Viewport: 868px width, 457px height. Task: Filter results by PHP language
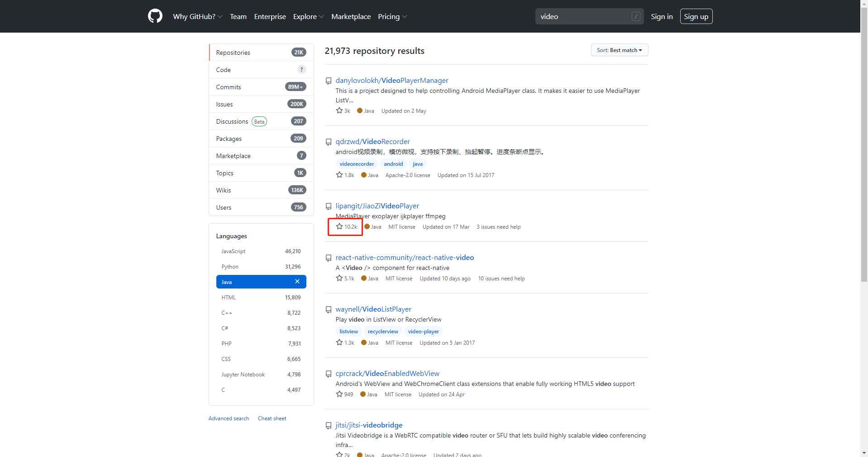[x=261, y=344]
